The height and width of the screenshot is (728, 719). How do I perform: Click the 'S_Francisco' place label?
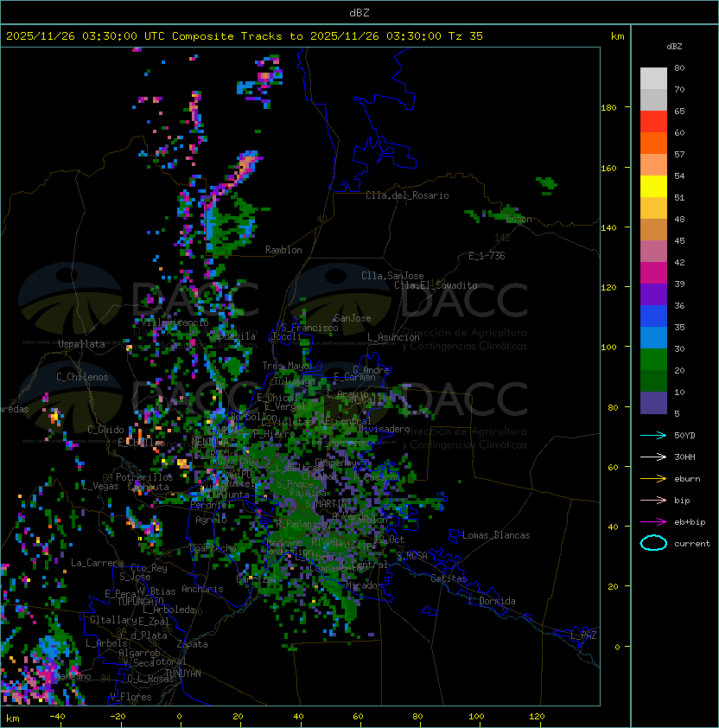(x=309, y=328)
